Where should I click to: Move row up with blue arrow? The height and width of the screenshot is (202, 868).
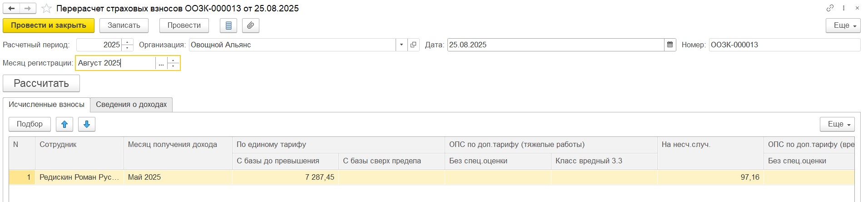point(64,124)
